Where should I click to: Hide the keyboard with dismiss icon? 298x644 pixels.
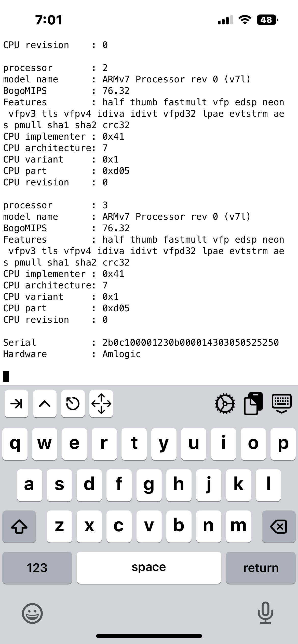[281, 404]
